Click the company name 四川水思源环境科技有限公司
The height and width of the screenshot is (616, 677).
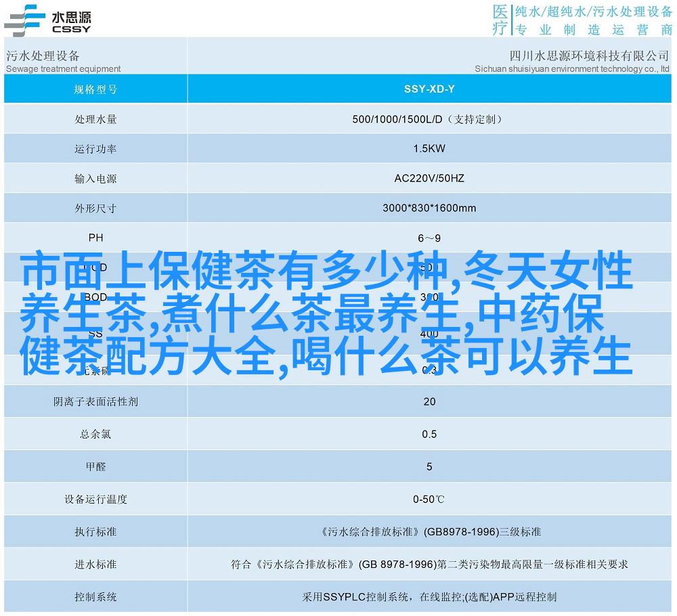(580, 56)
